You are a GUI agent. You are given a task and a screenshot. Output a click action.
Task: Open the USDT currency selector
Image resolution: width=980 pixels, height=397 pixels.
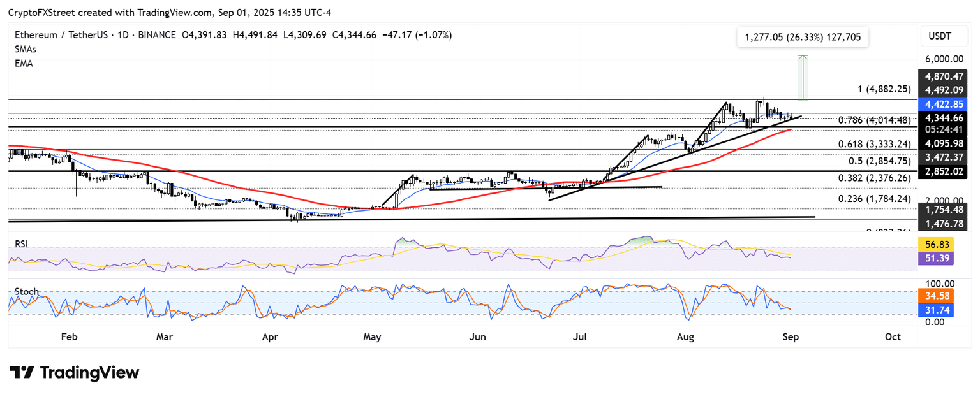point(943,37)
